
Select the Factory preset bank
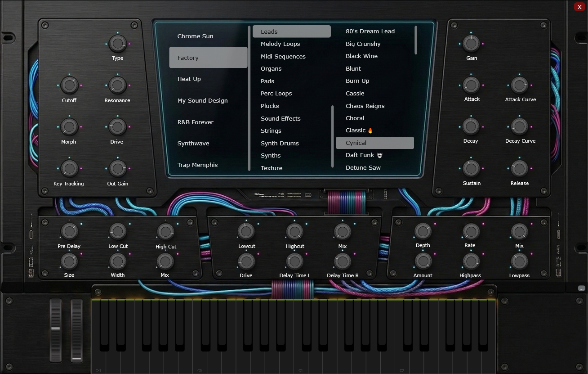click(208, 58)
